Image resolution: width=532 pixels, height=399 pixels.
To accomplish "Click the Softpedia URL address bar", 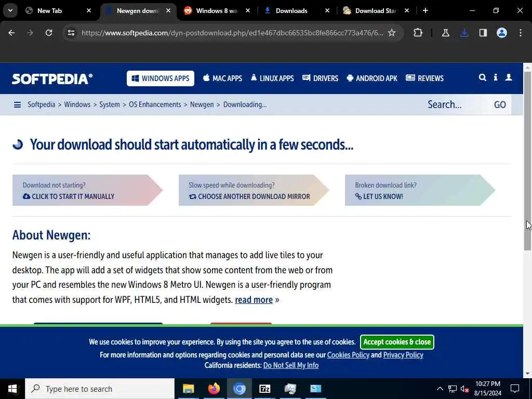I will point(232,33).
